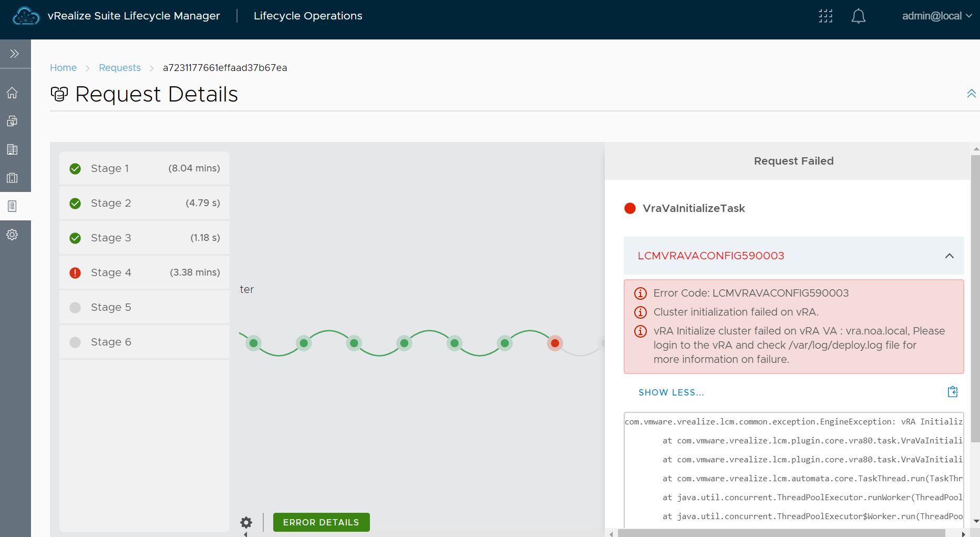This screenshot has height=537, width=980.
Task: Open the Datacenters sidebar icon
Action: pos(12,149)
